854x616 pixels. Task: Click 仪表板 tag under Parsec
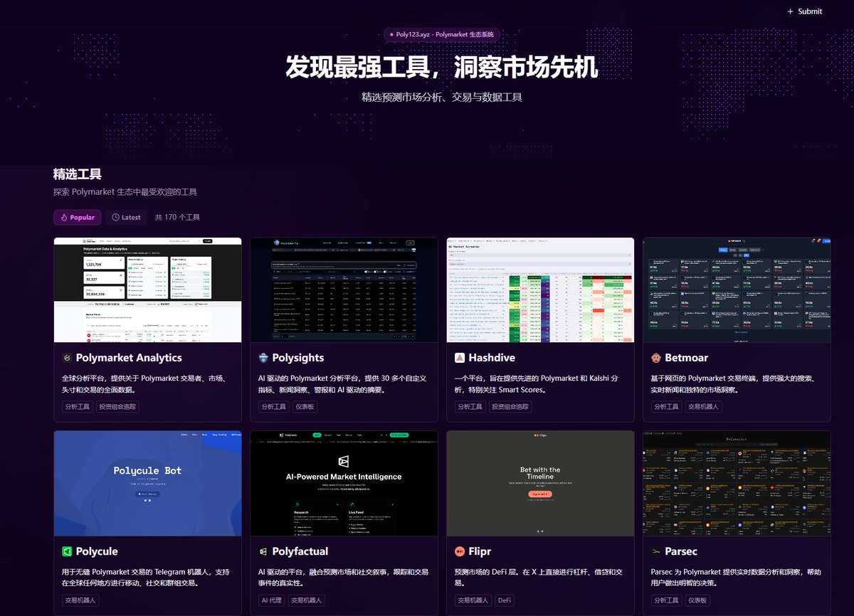(x=697, y=600)
